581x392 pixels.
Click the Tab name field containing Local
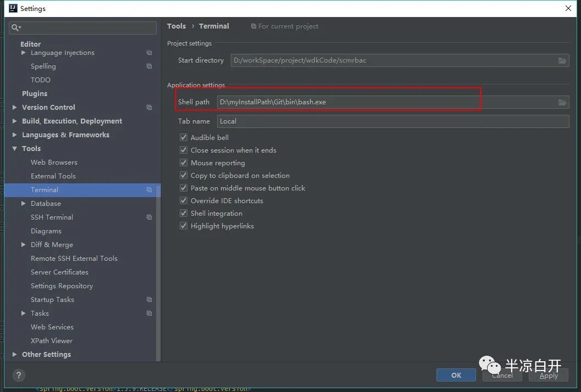[393, 121]
